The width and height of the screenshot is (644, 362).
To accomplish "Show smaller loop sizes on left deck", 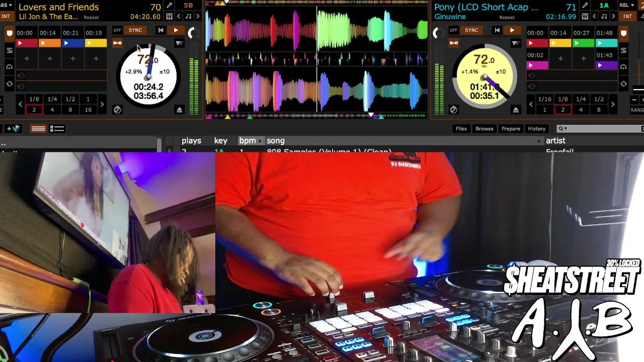I will pos(20,105).
